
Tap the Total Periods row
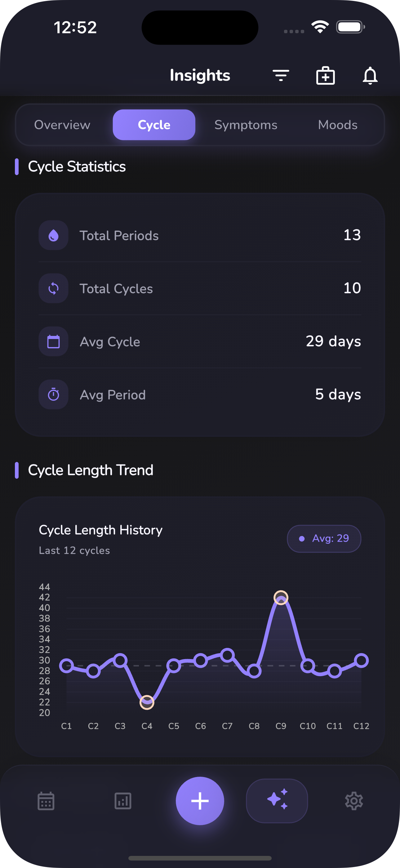coord(200,235)
